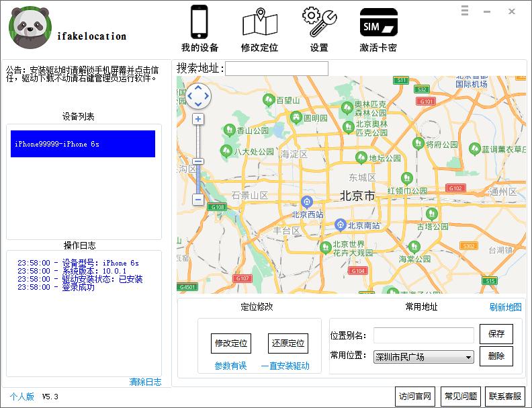Zoom out with the map minus button

198,199
